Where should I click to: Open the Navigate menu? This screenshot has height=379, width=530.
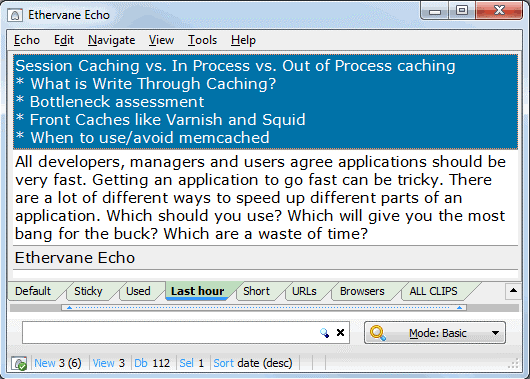coord(112,40)
